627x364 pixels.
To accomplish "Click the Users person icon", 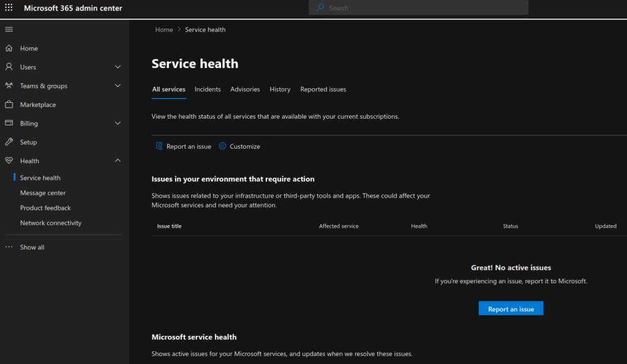I will click(9, 67).
